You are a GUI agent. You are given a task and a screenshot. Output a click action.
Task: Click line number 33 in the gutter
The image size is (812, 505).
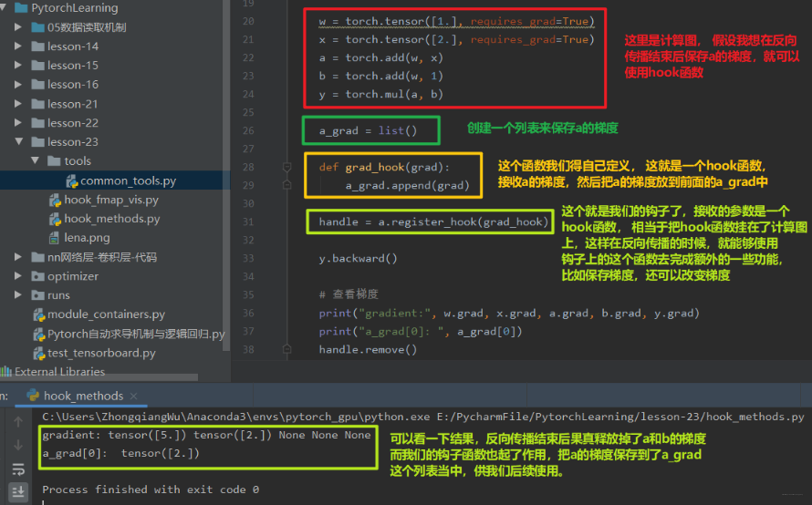tap(248, 258)
